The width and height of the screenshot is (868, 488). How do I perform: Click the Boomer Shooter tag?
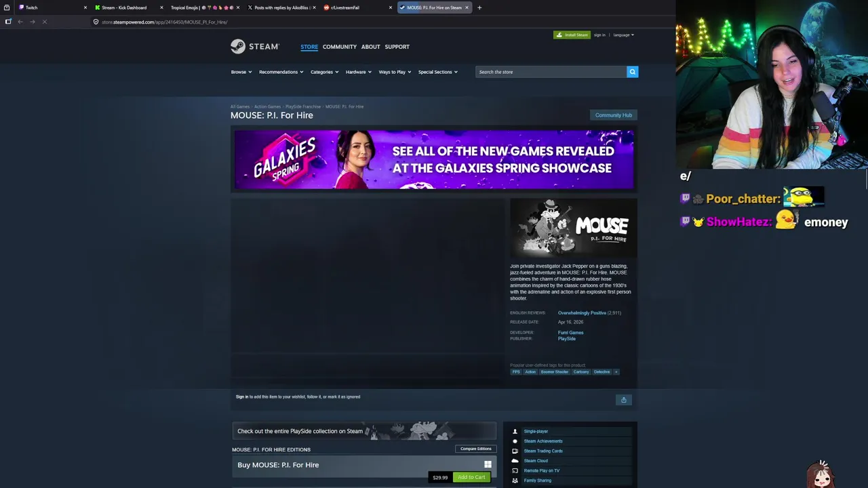pos(554,372)
